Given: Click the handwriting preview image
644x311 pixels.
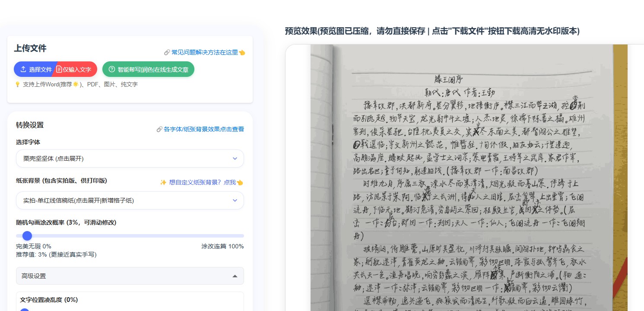Looking at the screenshot, I should [469, 178].
